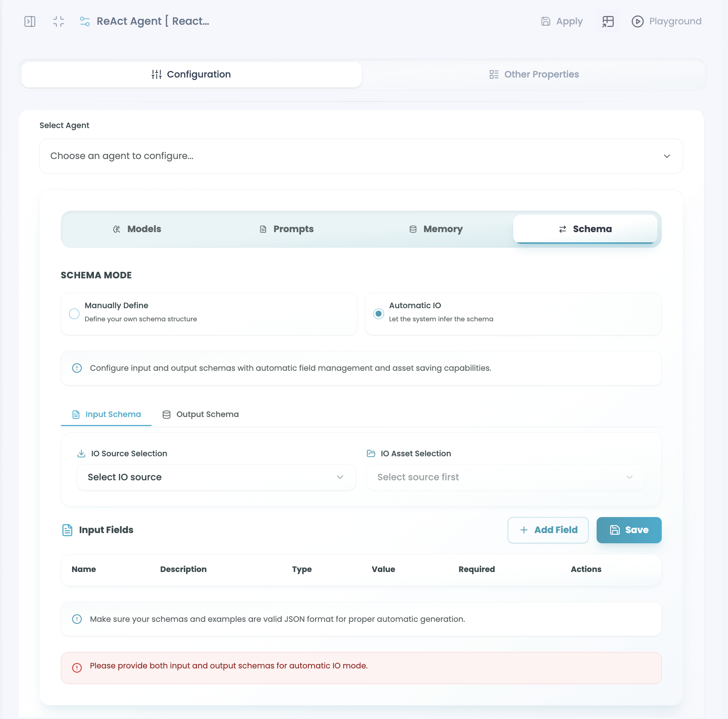Open the IO Asset Selection dropdown
Viewport: 728px width, 719px height.
(505, 477)
